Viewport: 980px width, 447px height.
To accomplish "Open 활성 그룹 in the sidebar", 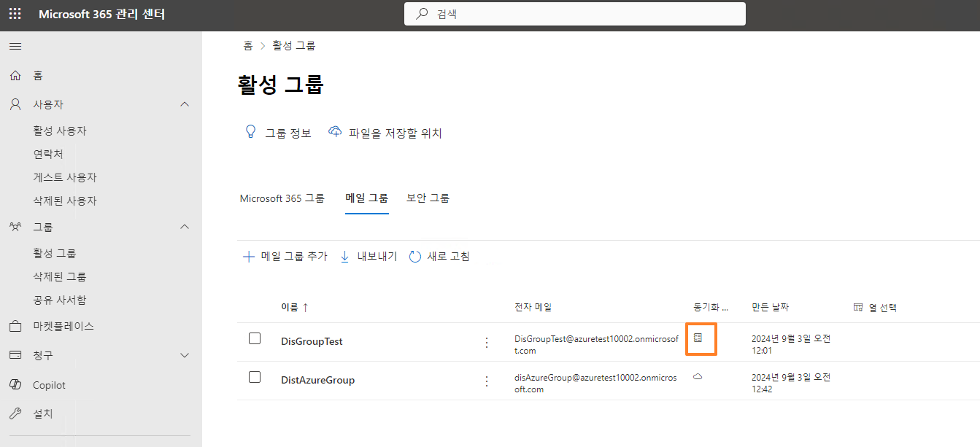I will click(x=55, y=253).
